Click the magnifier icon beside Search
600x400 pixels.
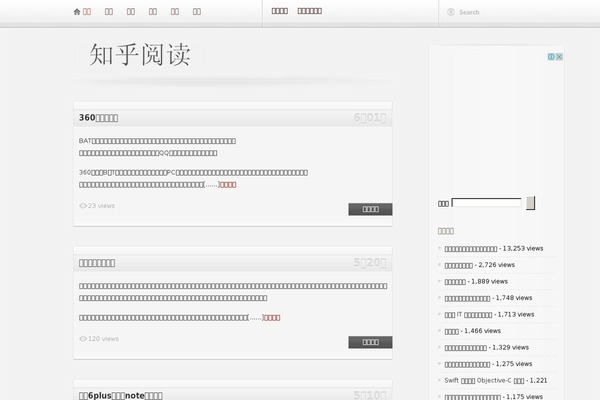tap(451, 12)
